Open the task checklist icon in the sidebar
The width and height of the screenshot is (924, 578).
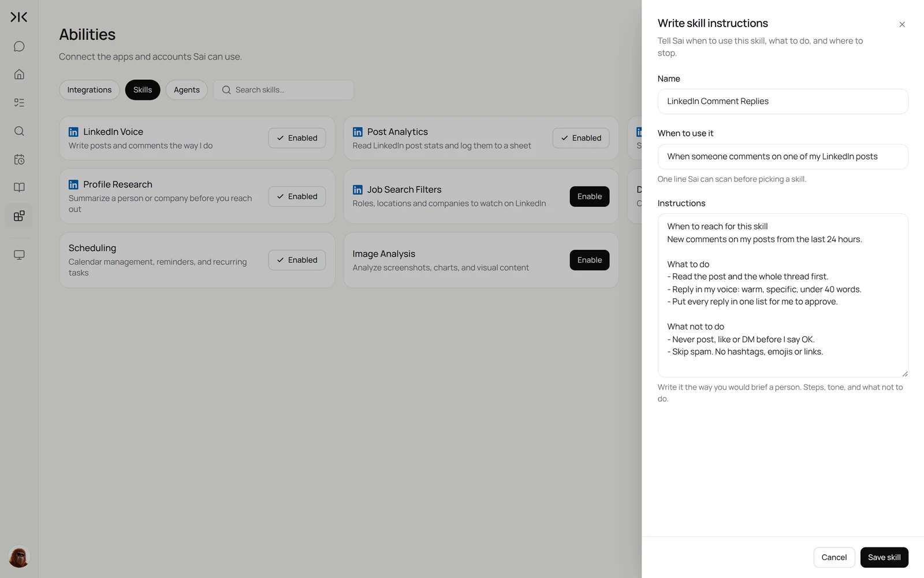tap(19, 102)
